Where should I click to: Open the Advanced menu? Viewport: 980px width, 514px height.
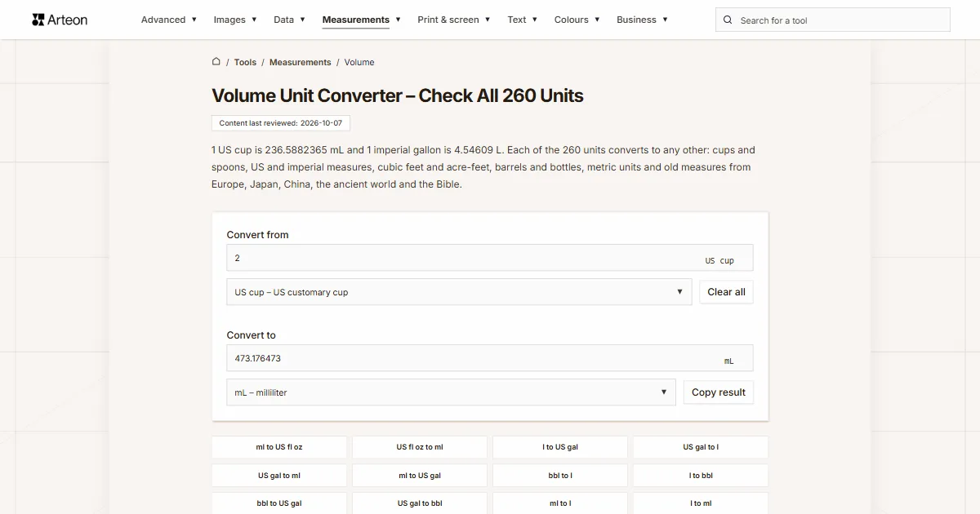(169, 20)
